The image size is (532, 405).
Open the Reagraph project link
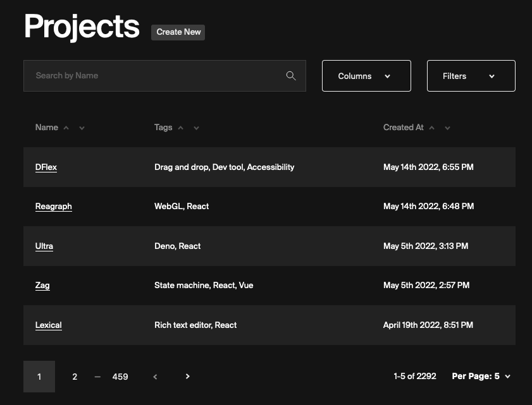pyautogui.click(x=54, y=207)
